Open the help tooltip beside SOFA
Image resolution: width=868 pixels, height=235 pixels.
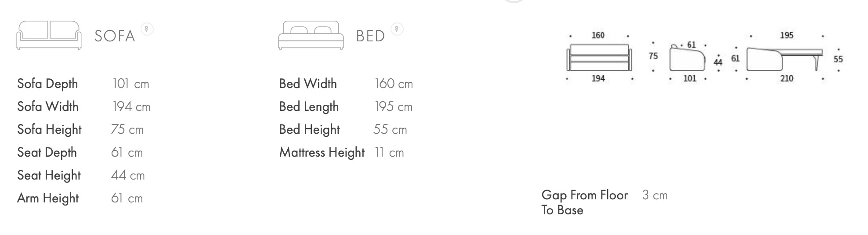(147, 29)
